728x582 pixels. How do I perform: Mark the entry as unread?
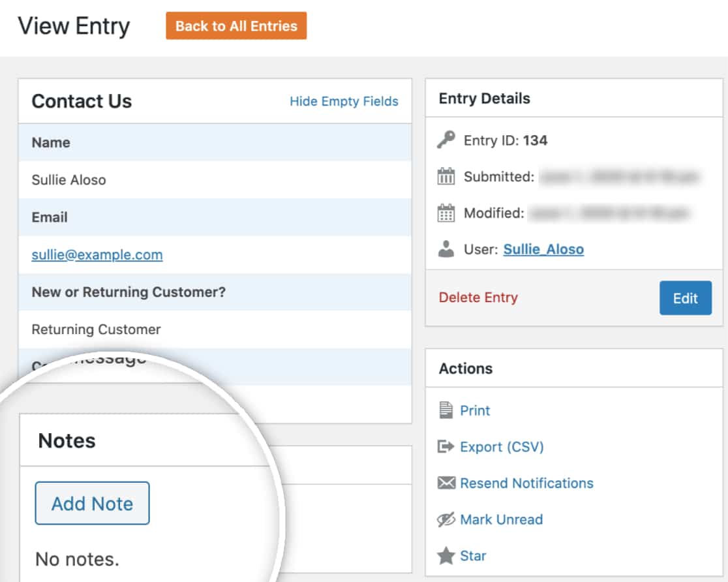click(502, 519)
